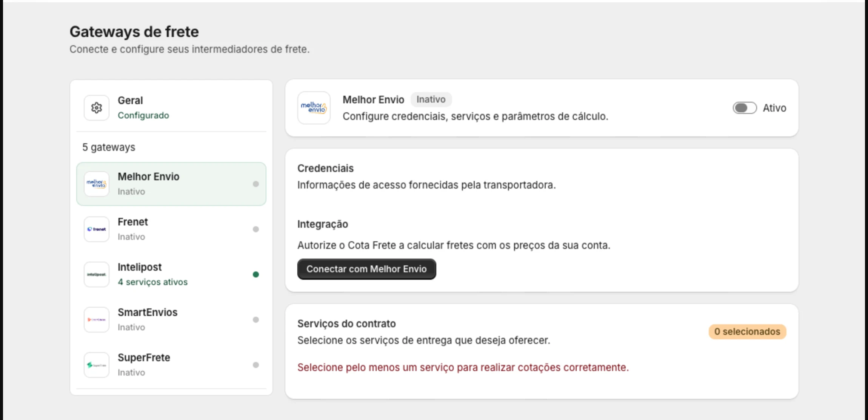
Task: Click the green 'Configurado' status text
Action: click(143, 115)
